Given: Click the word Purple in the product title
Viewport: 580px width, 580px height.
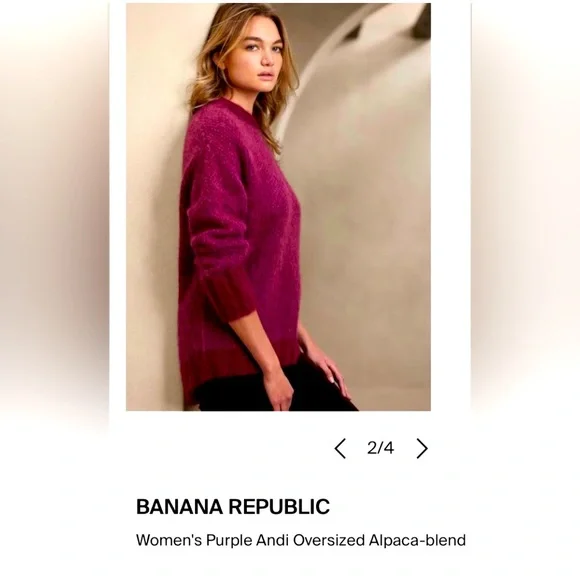Looking at the screenshot, I should (229, 540).
